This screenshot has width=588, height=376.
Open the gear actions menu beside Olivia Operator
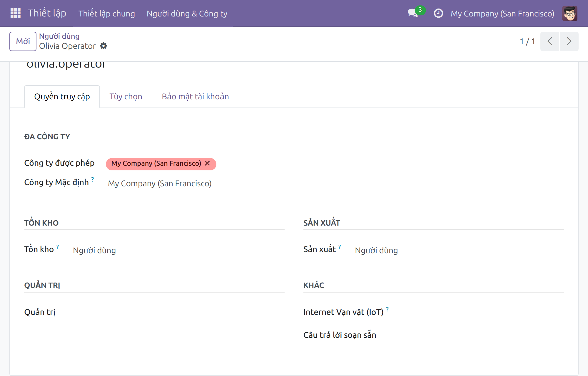(x=103, y=46)
